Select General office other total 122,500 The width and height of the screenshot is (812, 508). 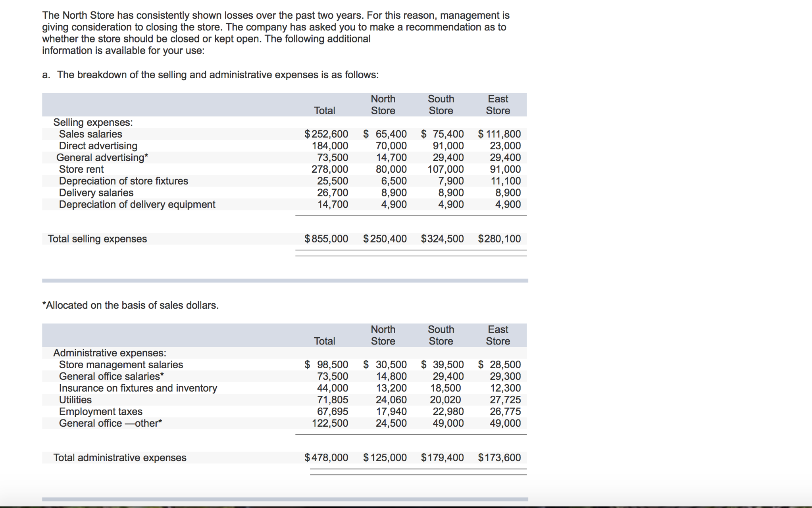330,423
